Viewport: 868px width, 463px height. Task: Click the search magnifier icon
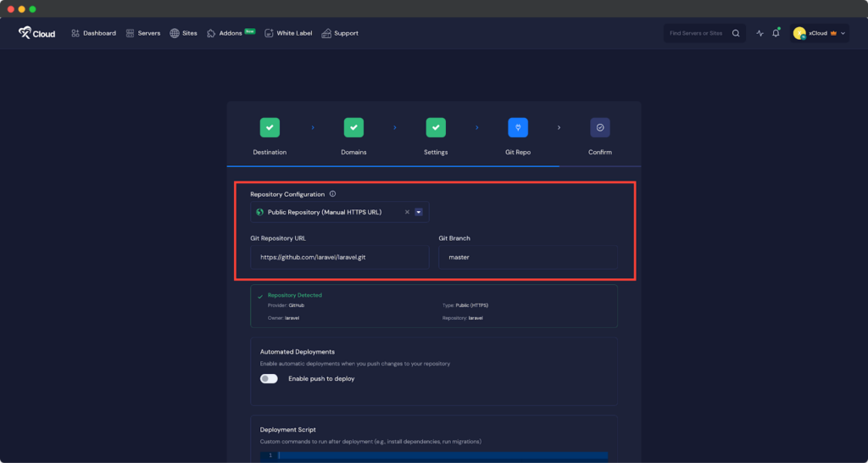point(736,33)
